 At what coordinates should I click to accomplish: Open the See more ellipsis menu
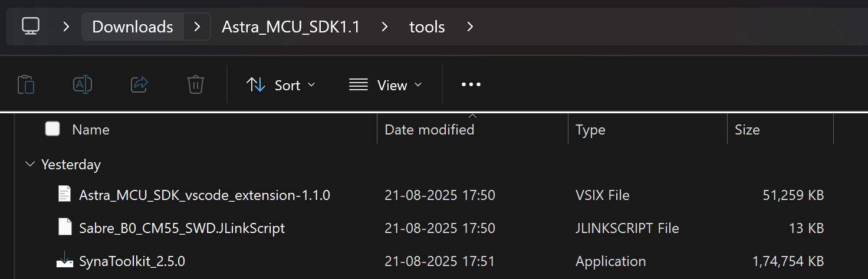pyautogui.click(x=471, y=85)
